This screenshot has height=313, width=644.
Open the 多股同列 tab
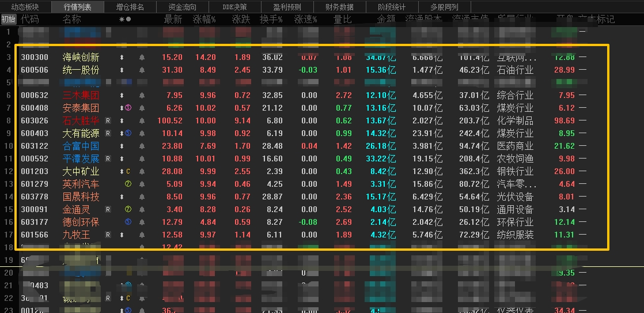(444, 7)
